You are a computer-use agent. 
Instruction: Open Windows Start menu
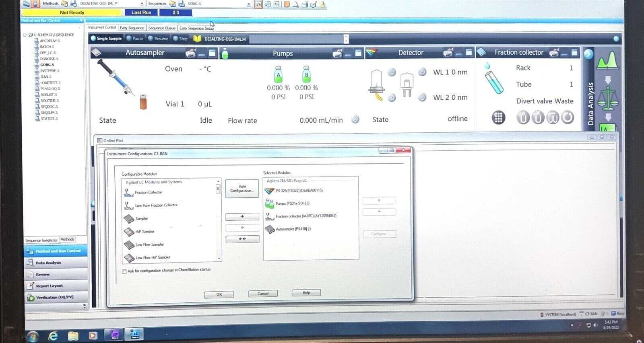32,336
